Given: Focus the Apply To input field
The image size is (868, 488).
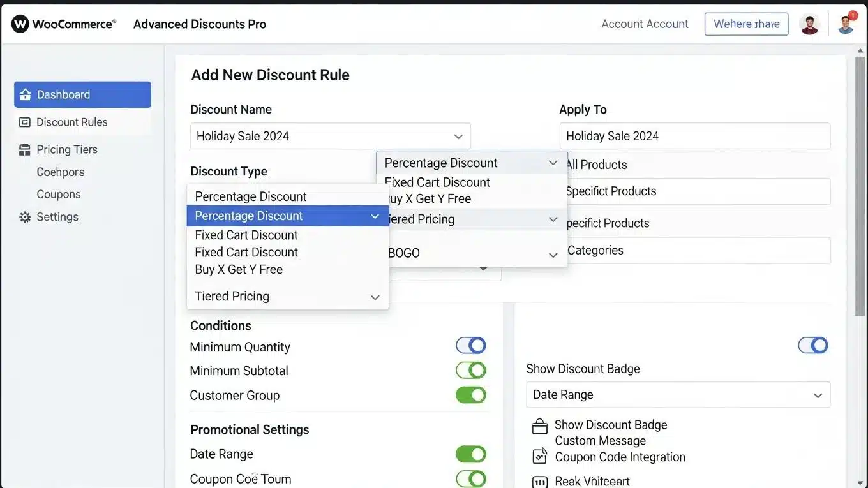Looking at the screenshot, I should (x=695, y=136).
